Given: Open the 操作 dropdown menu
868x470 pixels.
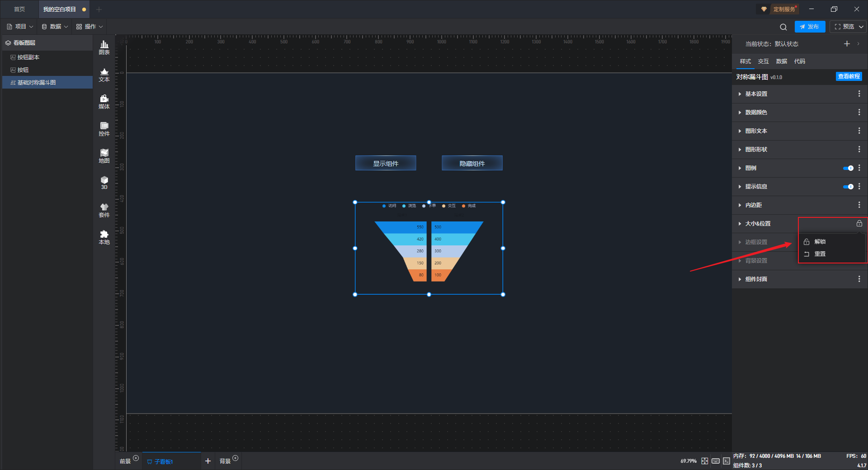Looking at the screenshot, I should 90,27.
